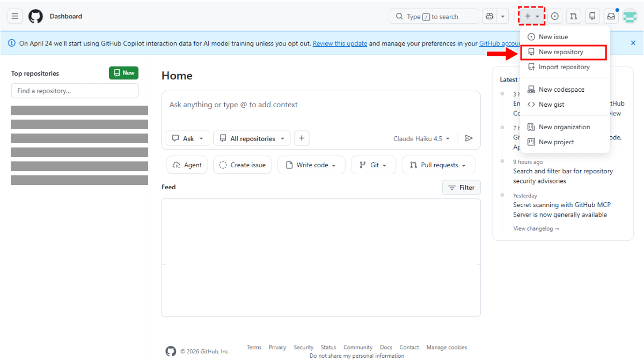Screen dimensions: 644x362
Task: Click the Find a repository field
Action: [x=75, y=91]
